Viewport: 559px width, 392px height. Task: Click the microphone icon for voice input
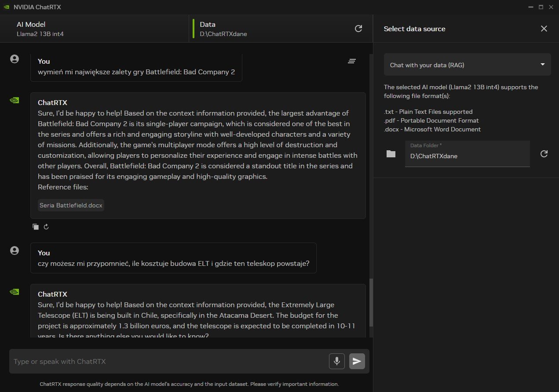(336, 361)
